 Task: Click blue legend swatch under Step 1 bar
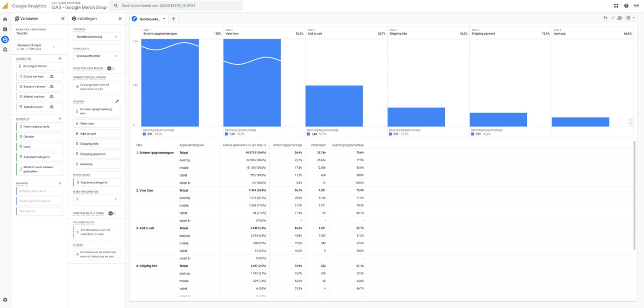click(144, 134)
